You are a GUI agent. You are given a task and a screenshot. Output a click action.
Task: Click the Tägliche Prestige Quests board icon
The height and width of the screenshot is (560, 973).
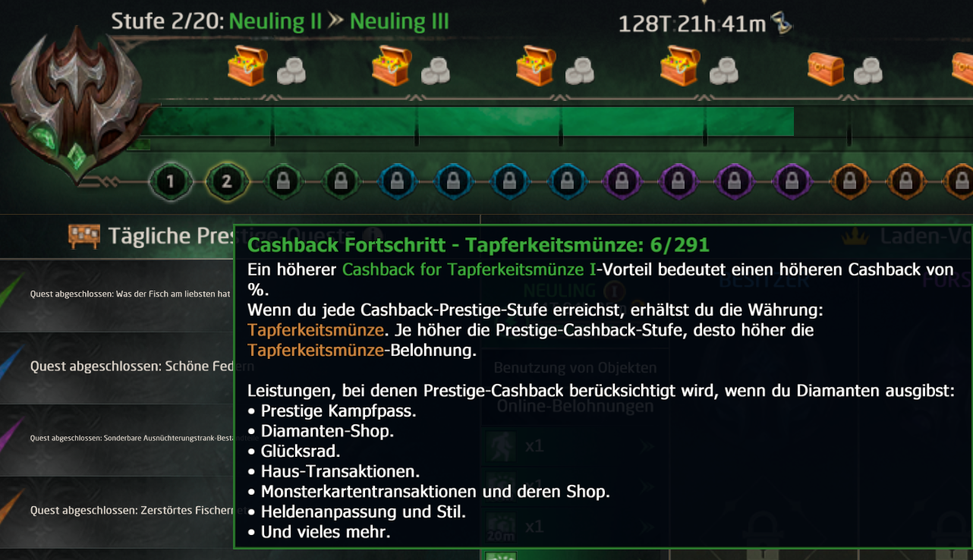pyautogui.click(x=83, y=236)
